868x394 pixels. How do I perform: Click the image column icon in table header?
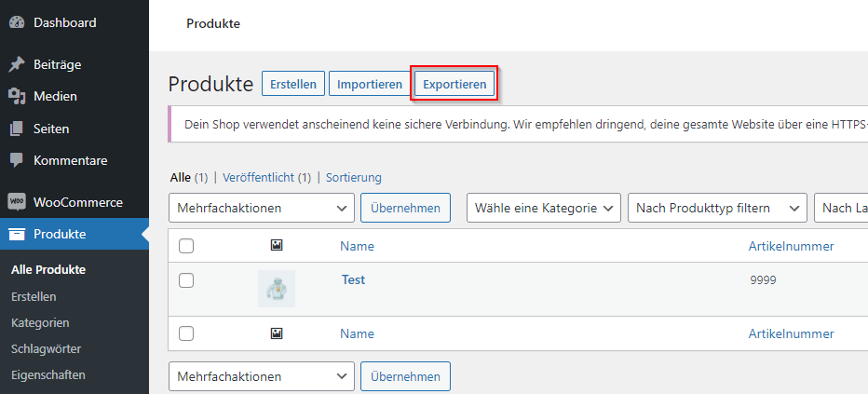(x=277, y=245)
